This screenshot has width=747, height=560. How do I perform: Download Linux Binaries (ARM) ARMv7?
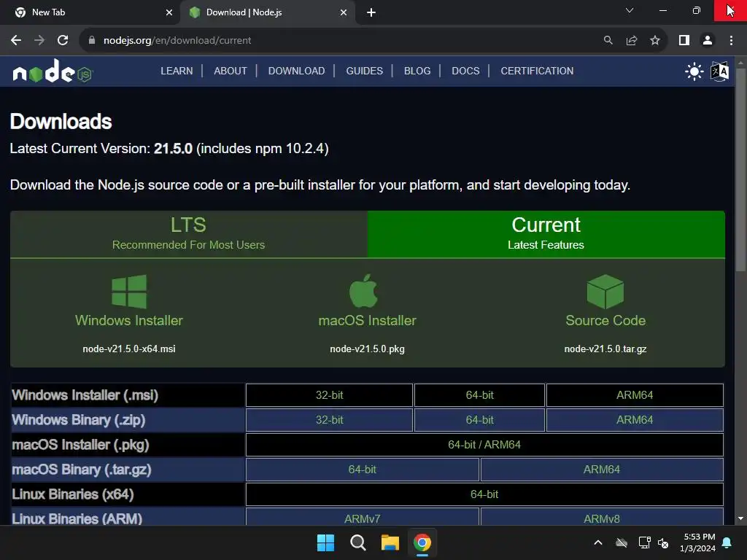(362, 518)
